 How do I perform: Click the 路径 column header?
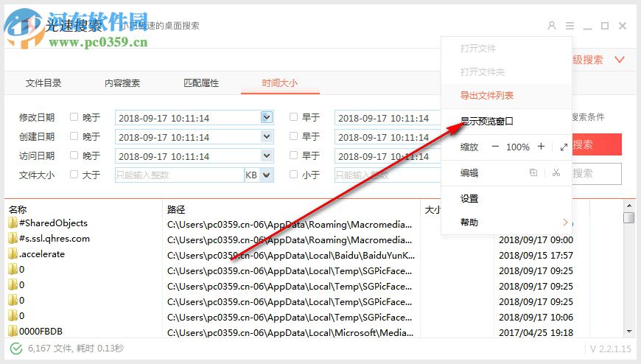tap(176, 210)
